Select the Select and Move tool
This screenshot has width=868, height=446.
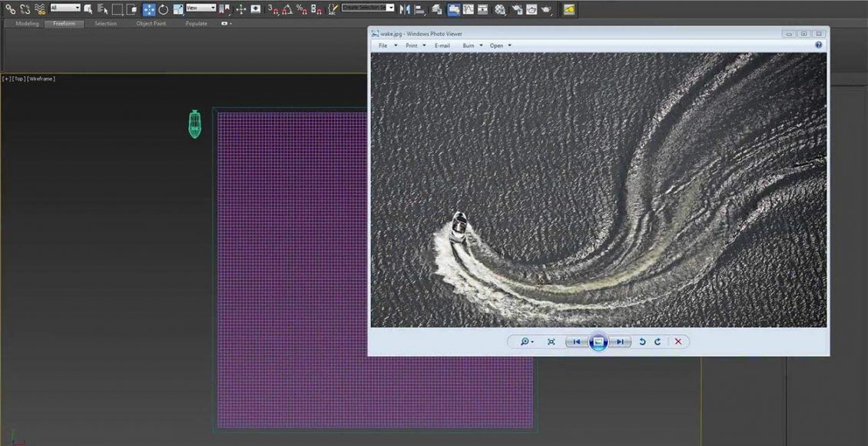pos(149,9)
